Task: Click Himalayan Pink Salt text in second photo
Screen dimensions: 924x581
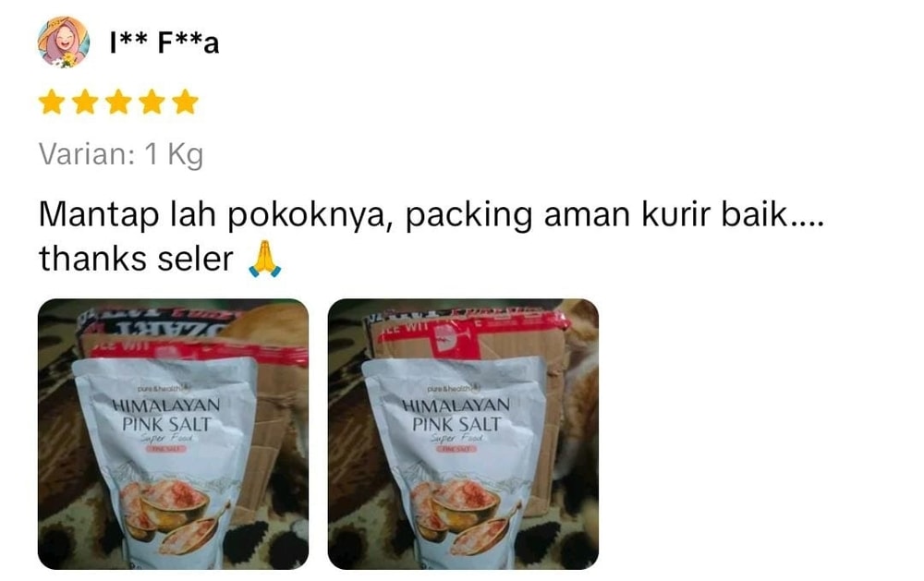Action: tap(456, 415)
